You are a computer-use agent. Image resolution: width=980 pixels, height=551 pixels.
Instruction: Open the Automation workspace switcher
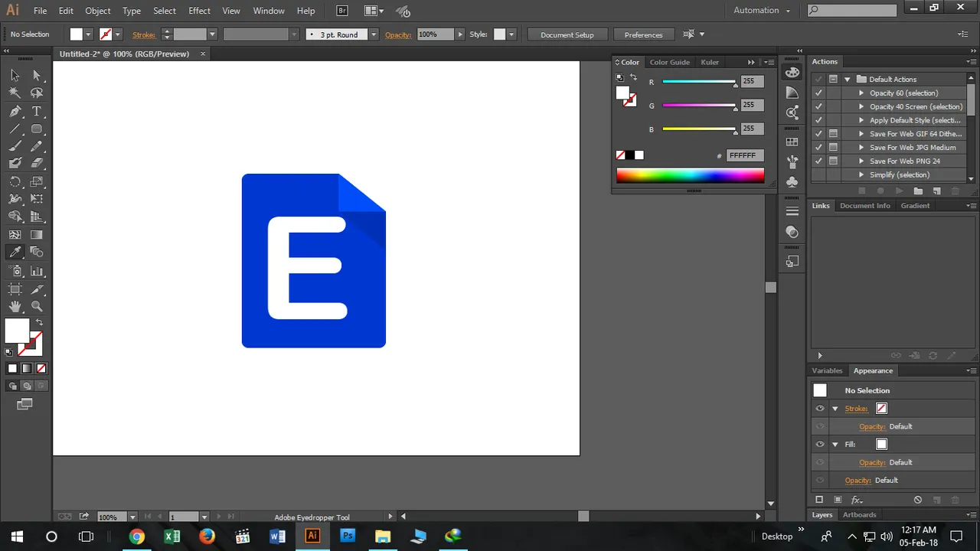763,10
